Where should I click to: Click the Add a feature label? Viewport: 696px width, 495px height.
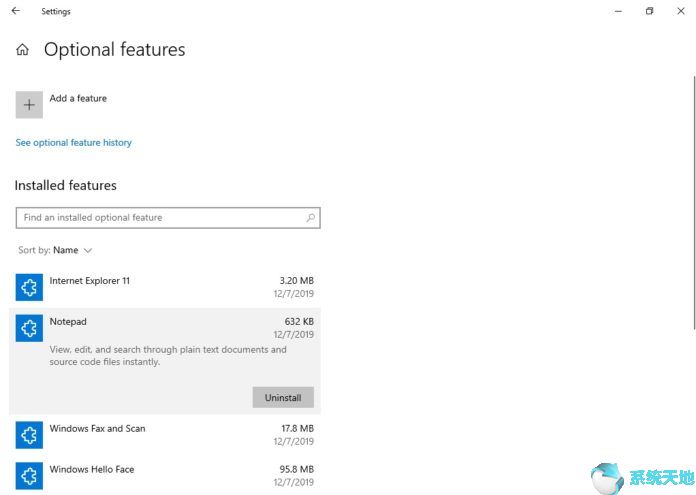[78, 98]
